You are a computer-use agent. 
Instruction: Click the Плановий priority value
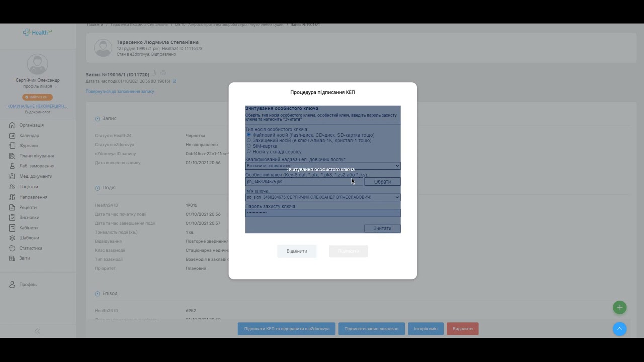pos(196,268)
